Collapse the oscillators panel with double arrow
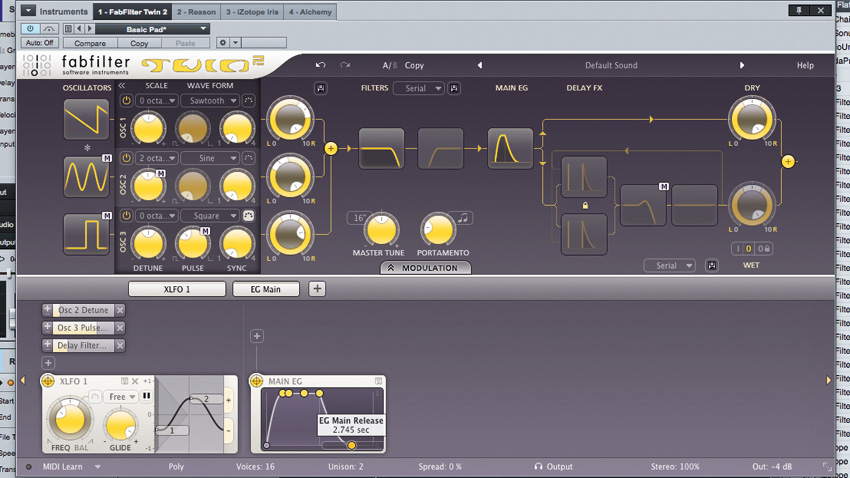850x478 pixels. click(x=122, y=86)
